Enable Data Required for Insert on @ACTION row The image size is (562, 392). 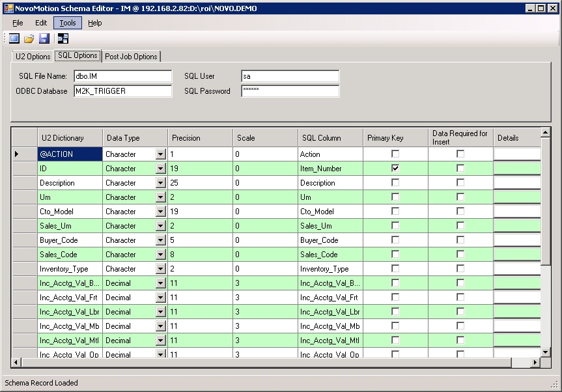click(460, 154)
